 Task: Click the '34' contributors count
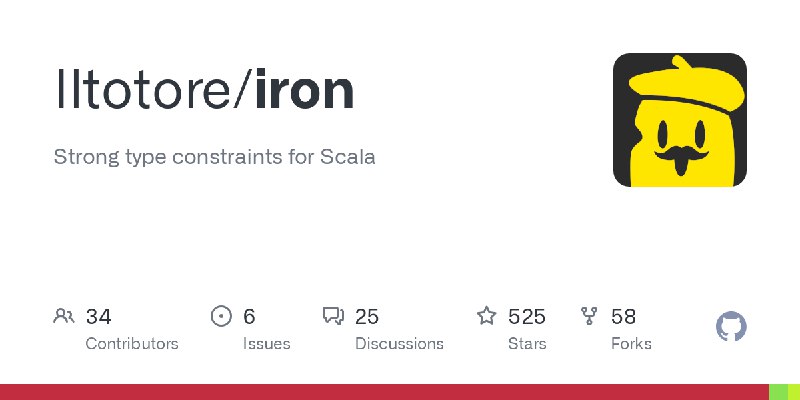98,317
